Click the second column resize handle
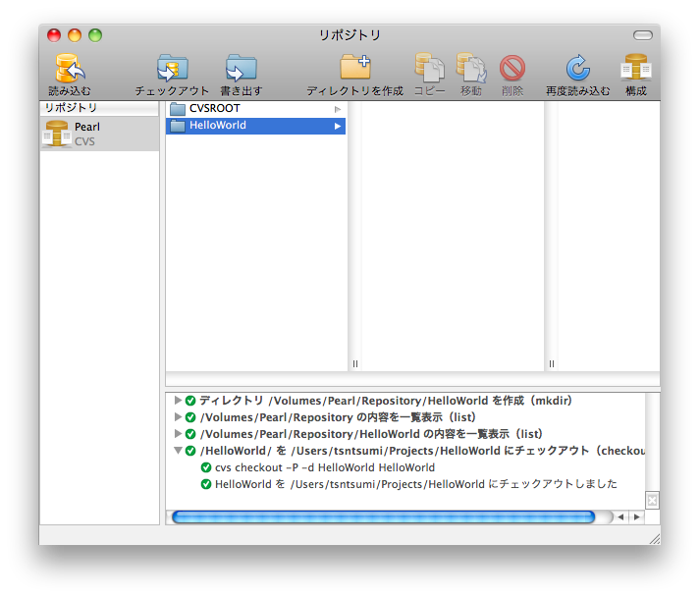 click(x=552, y=363)
